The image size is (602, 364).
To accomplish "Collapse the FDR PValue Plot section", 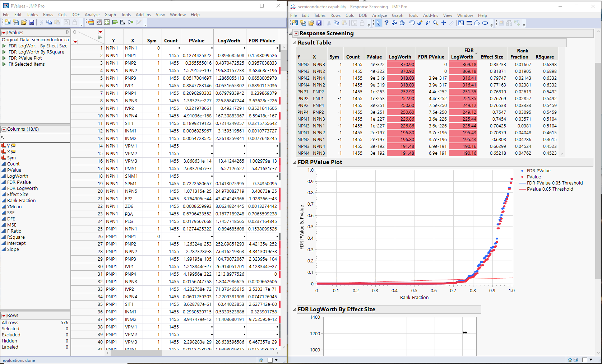I will 295,162.
